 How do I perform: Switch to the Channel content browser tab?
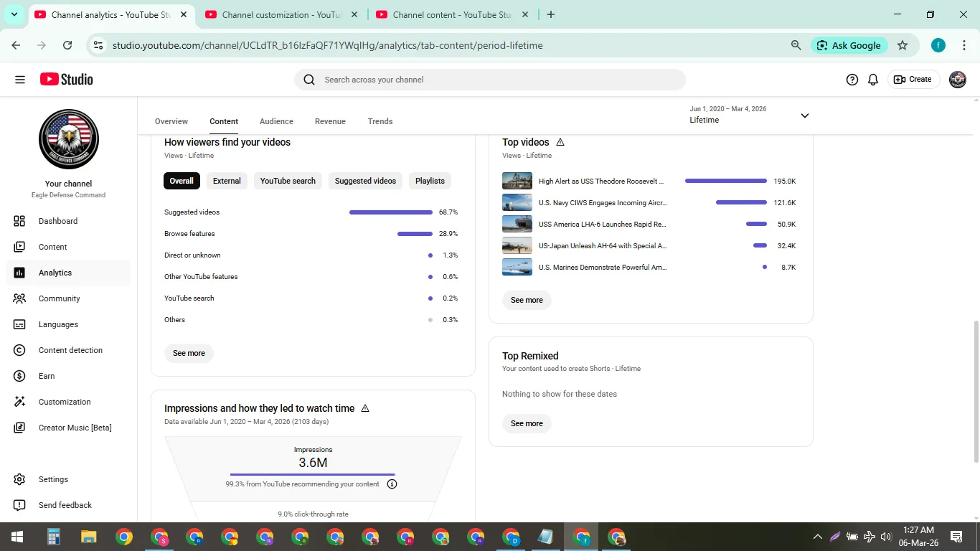[x=452, y=14]
